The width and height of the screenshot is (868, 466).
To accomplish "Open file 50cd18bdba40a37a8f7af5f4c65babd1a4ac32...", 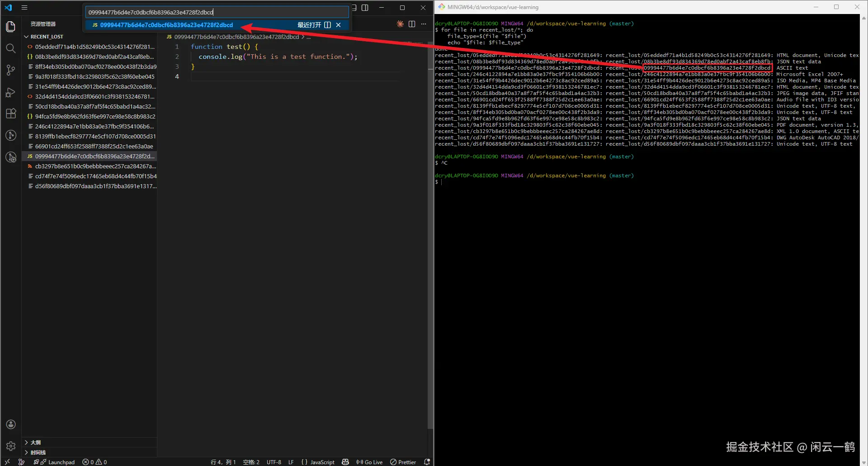I will 90,106.
